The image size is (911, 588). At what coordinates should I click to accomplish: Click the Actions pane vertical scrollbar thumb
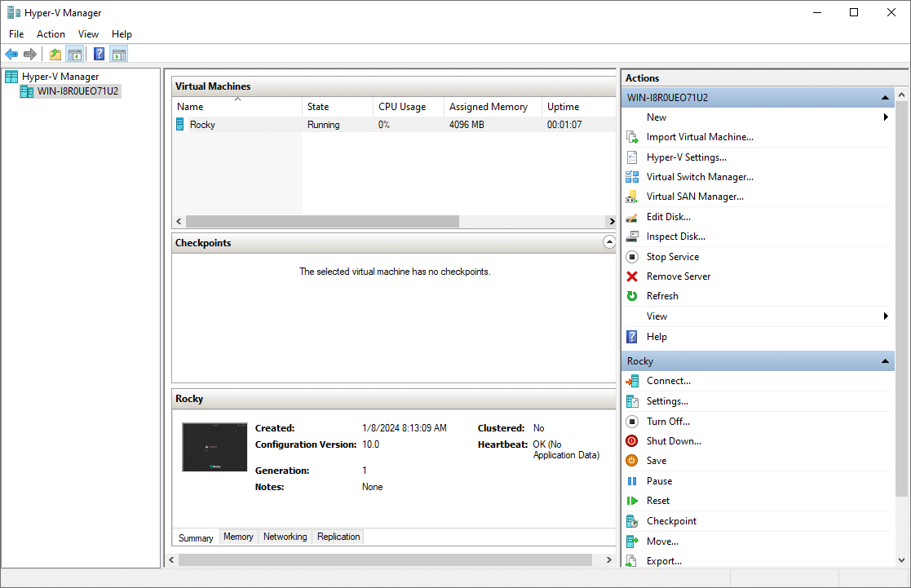click(x=901, y=298)
